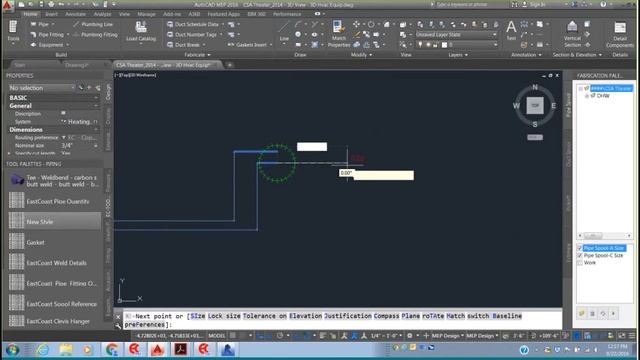Click Sign In in the title bar
This screenshot has width=640, height=360.
(x=538, y=4)
